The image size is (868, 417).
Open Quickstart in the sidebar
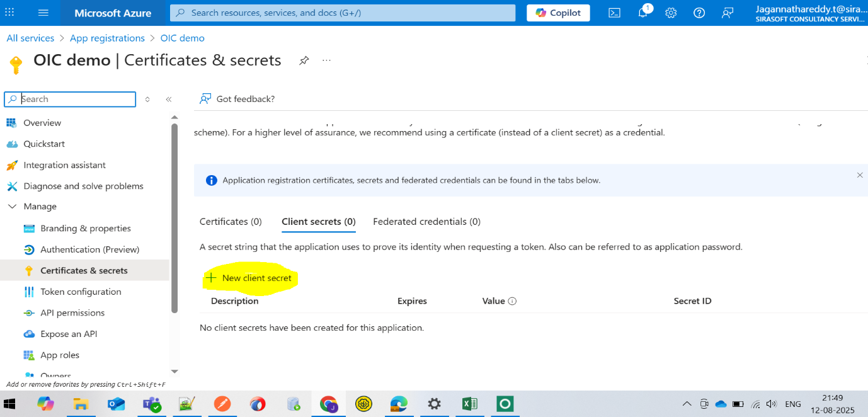(x=44, y=144)
